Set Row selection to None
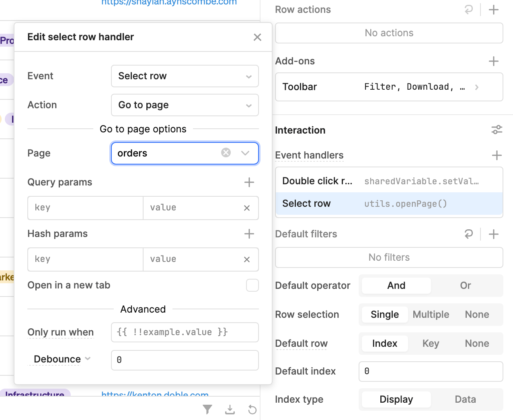513x420 pixels. (x=477, y=315)
